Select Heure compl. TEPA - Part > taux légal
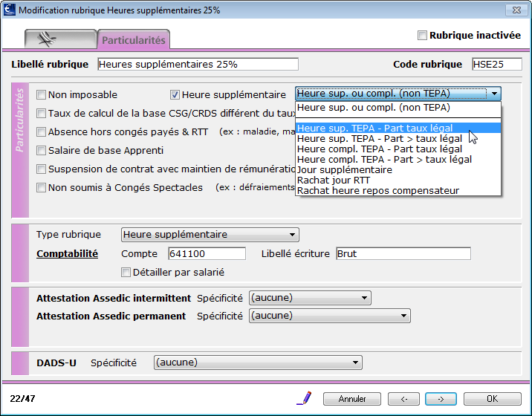The width and height of the screenshot is (532, 416). 398,159
